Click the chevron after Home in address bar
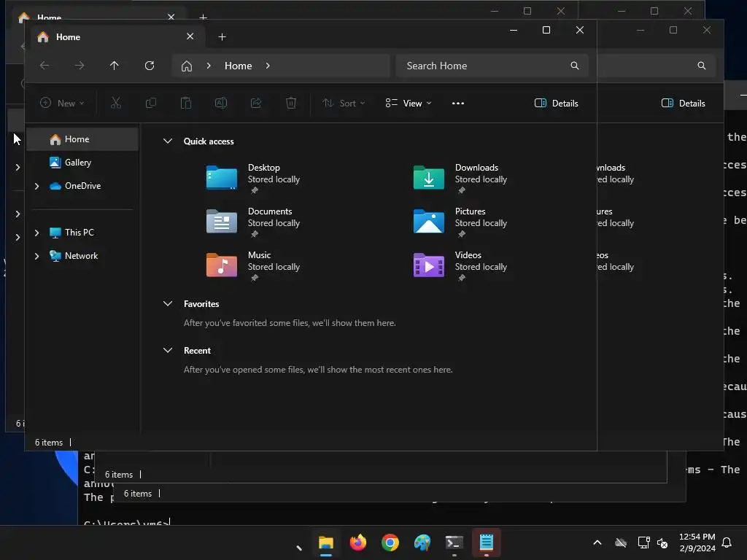This screenshot has height=560, width=747. click(x=268, y=66)
